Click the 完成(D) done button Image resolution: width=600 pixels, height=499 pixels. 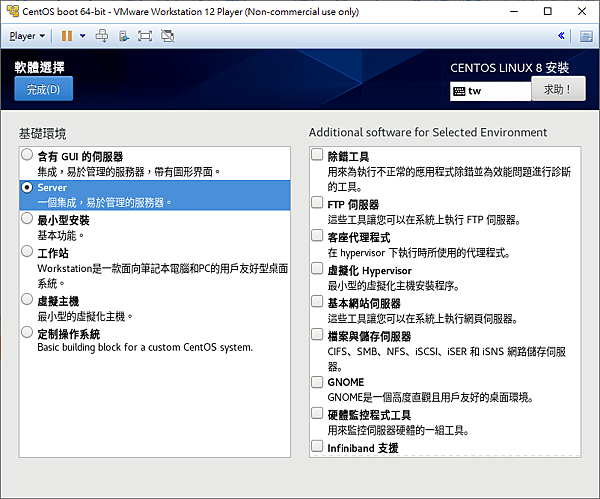pos(44,89)
